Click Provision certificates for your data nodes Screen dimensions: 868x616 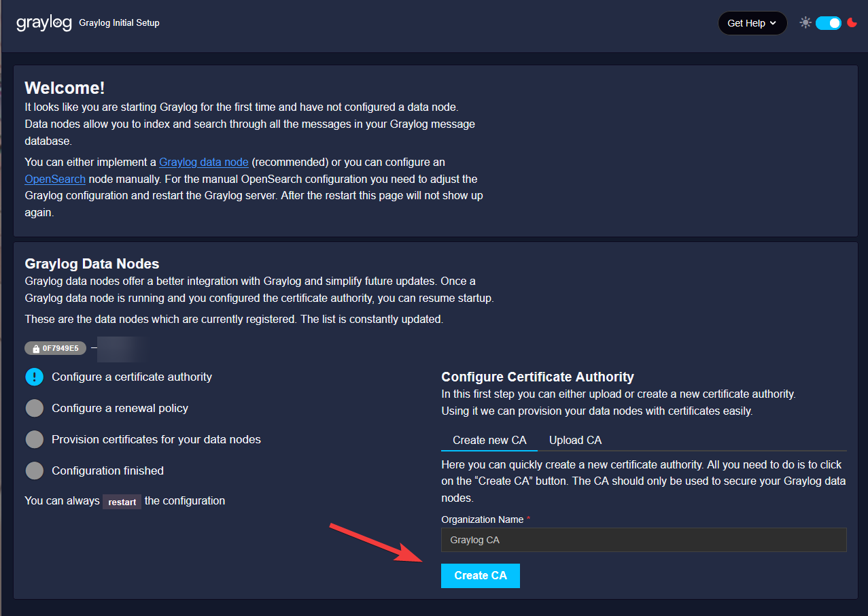[156, 439]
